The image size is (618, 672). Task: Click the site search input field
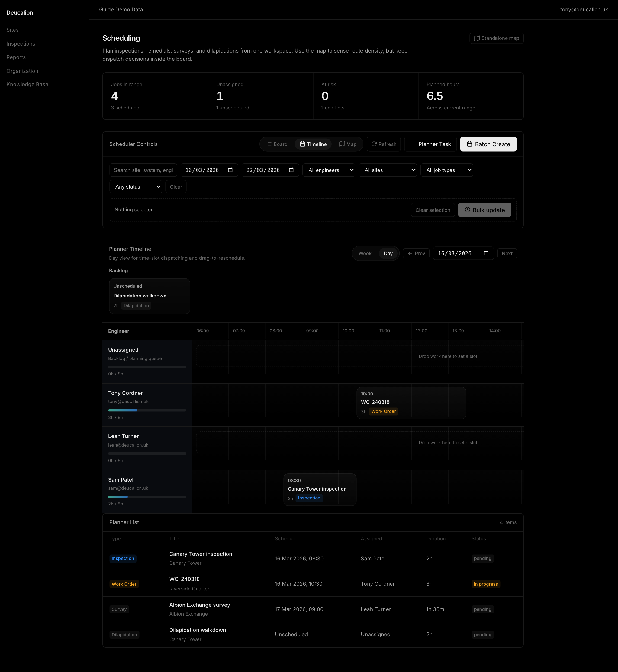point(143,170)
